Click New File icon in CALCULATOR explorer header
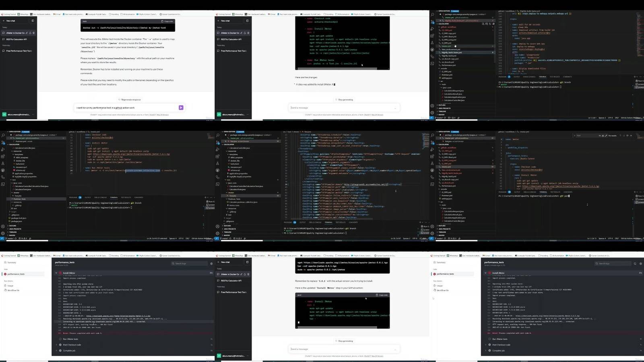 [483, 24]
